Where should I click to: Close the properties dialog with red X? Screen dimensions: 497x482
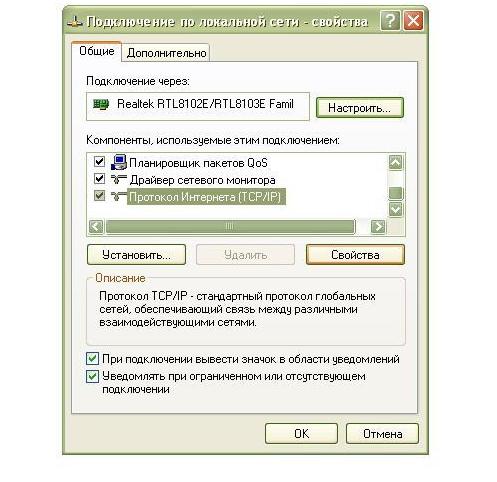pos(413,21)
